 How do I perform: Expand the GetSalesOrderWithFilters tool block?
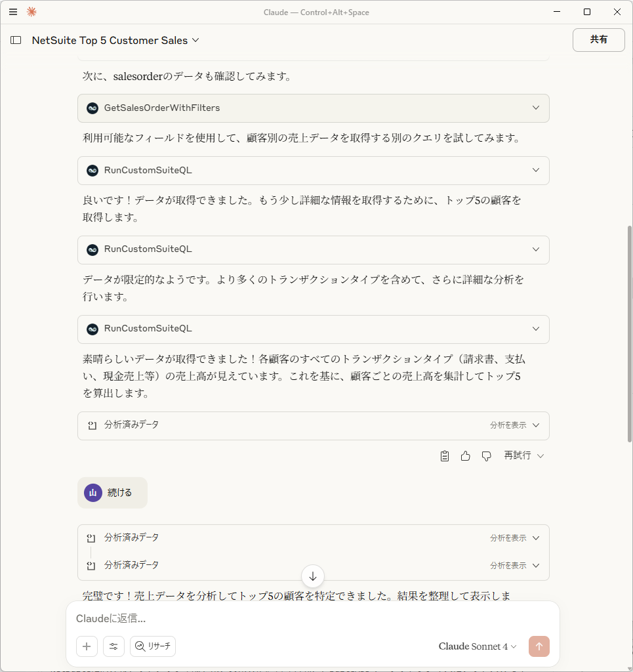314,108
